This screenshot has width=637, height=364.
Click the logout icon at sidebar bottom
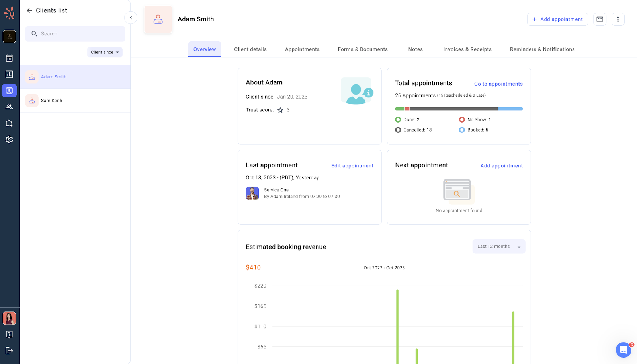pos(9,350)
